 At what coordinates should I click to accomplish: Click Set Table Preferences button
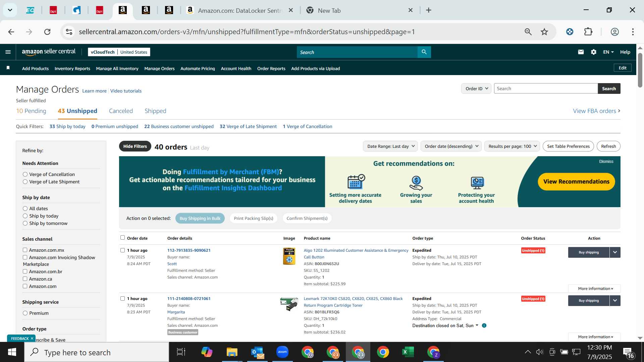(x=568, y=146)
